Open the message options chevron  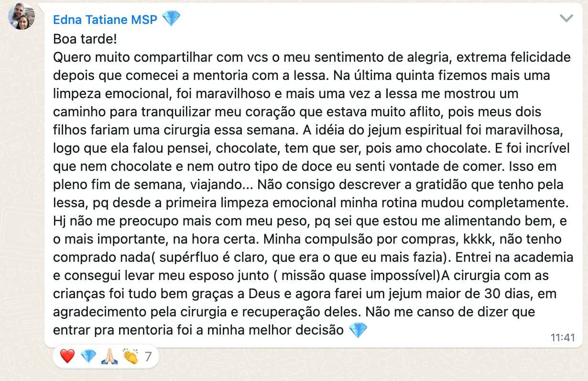coord(566,18)
